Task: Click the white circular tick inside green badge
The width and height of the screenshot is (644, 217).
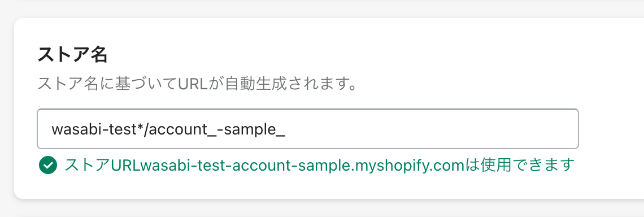Action: point(47,166)
